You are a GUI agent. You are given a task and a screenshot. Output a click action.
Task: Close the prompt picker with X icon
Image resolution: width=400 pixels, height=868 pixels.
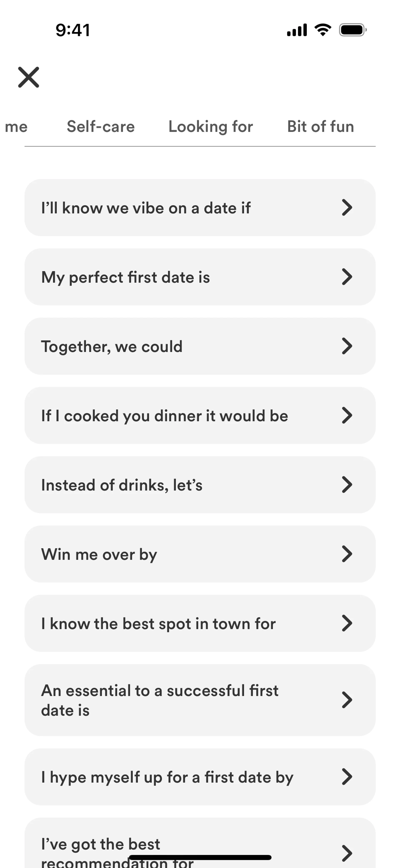[x=29, y=77]
